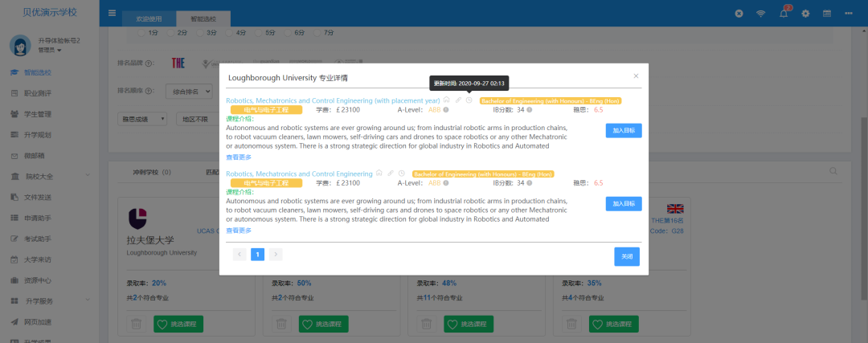Click link icon of placement year course
This screenshot has width=868, height=343.
pos(458,100)
